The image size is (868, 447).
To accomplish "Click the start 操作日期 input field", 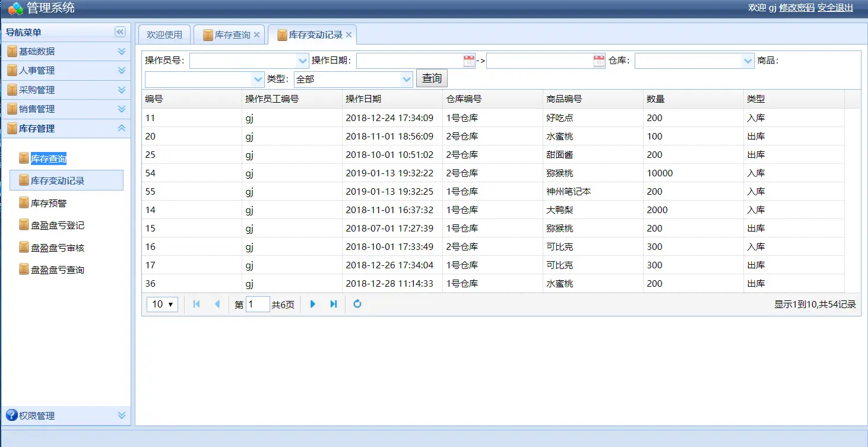I will 410,61.
